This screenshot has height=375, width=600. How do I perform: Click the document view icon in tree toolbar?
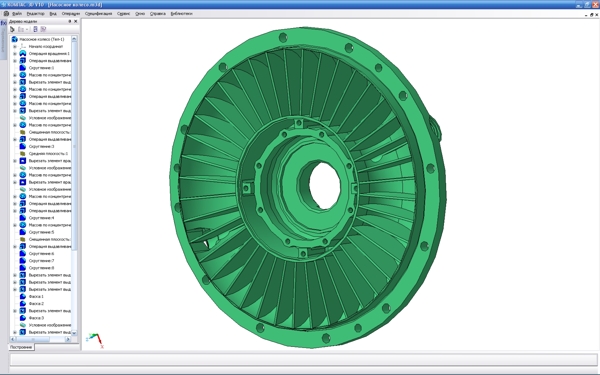[x=35, y=29]
